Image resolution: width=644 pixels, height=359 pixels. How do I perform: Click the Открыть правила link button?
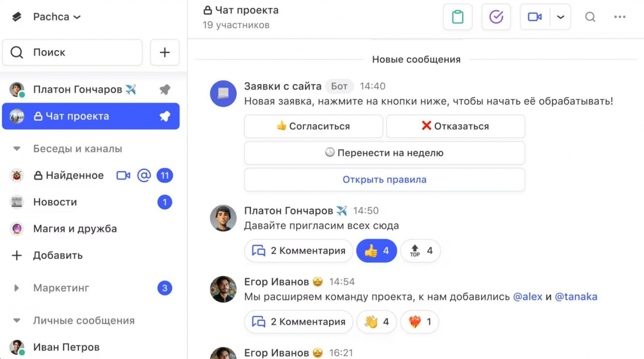pyautogui.click(x=384, y=179)
